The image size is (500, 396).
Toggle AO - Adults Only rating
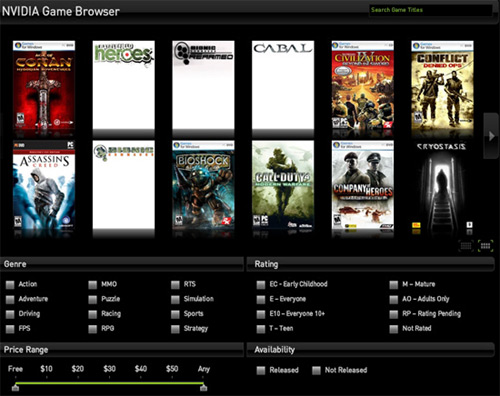[394, 299]
